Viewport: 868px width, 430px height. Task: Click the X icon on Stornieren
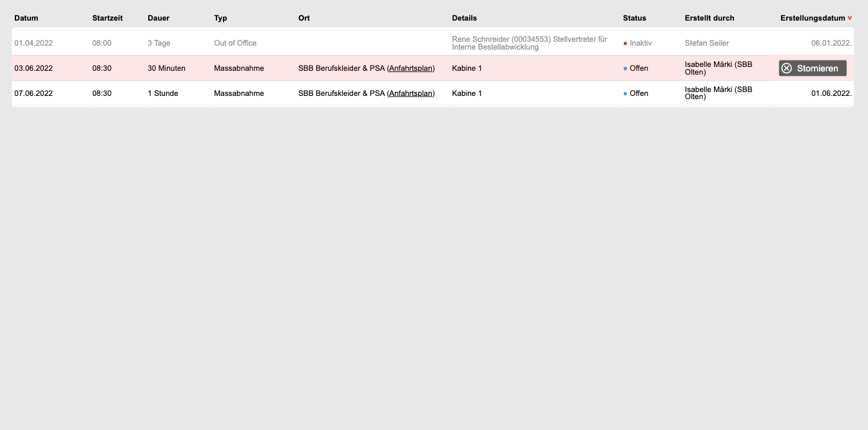tap(786, 68)
